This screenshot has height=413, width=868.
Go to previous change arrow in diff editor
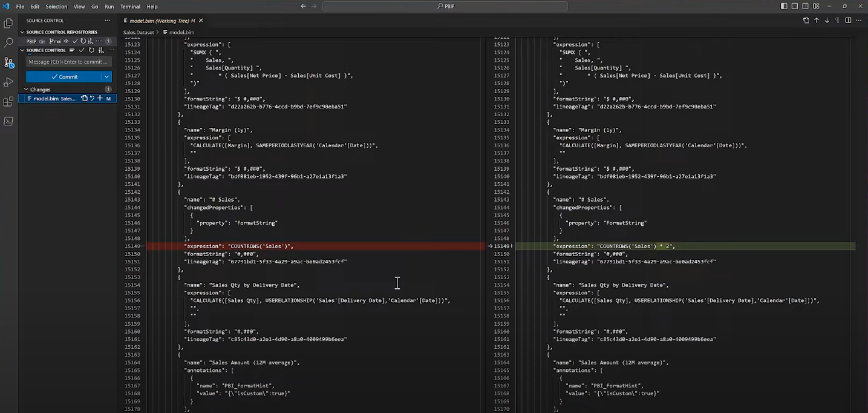coord(817,21)
